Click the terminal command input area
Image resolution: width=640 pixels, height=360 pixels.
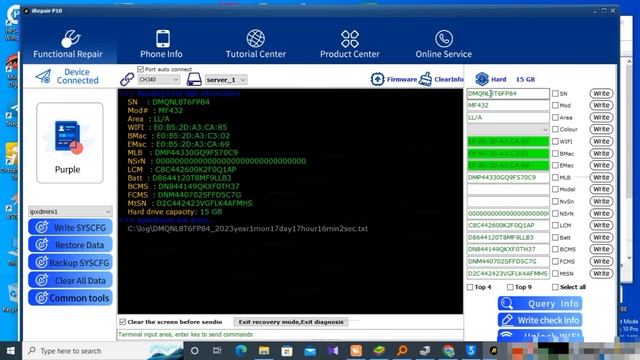tap(290, 335)
